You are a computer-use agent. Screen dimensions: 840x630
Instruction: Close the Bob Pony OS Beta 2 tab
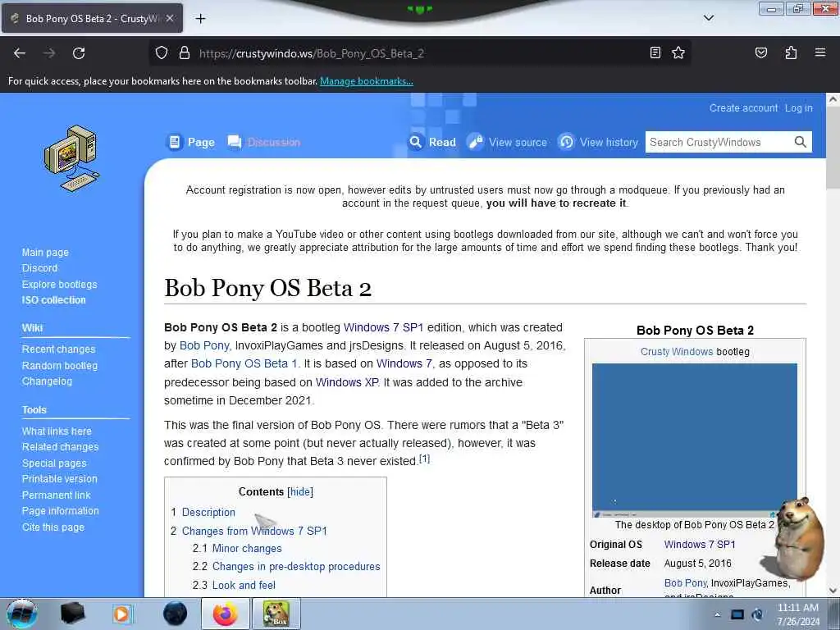(x=170, y=18)
